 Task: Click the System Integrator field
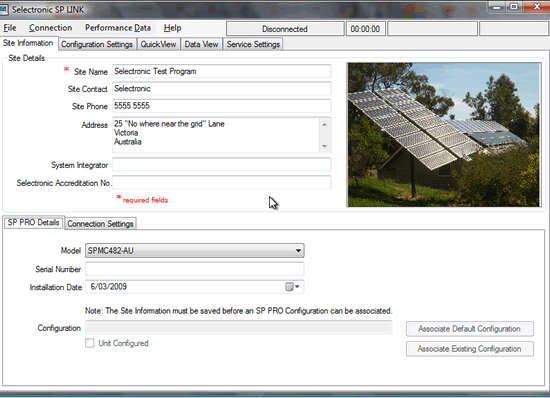[222, 165]
